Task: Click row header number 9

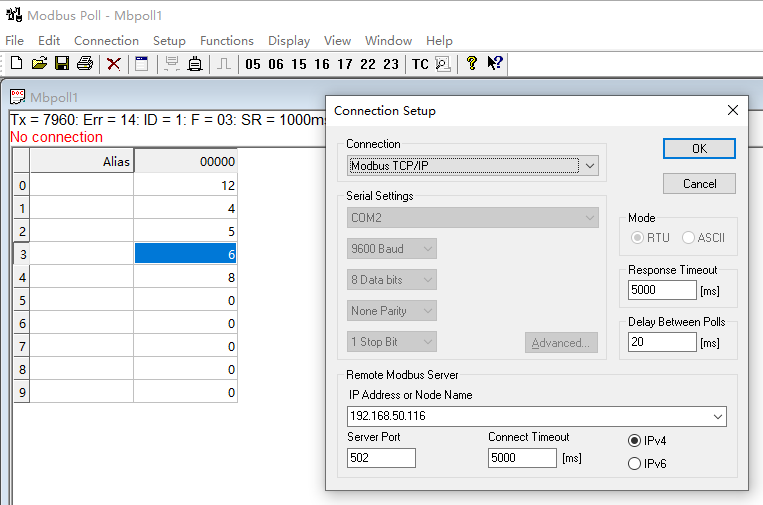Action: pyautogui.click(x=22, y=392)
